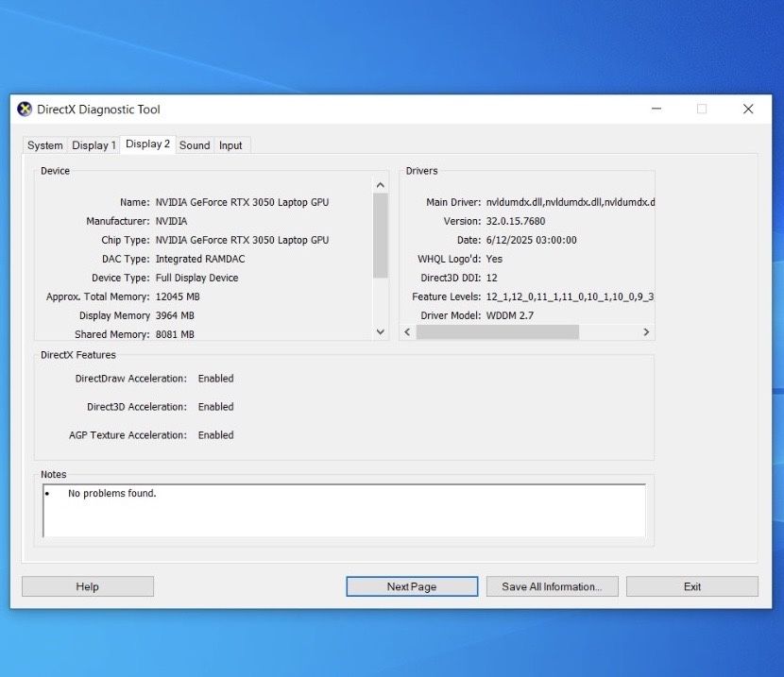Click Device list scroll up arrow
Screen dimensions: 784x677
381,185
